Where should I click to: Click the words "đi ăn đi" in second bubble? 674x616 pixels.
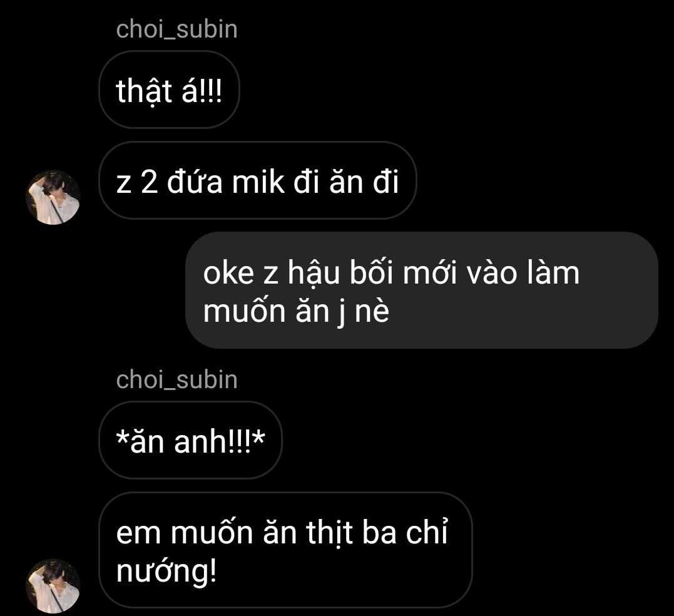click(347, 182)
